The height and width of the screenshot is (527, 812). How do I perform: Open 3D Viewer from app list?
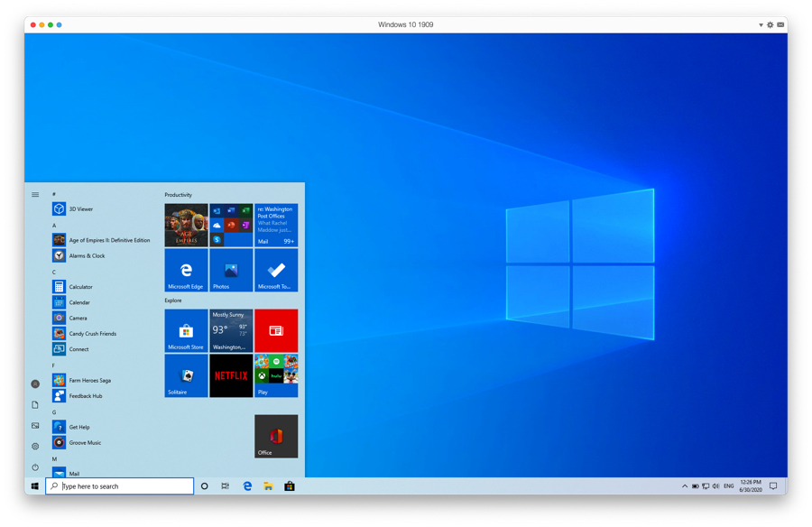(x=101, y=208)
